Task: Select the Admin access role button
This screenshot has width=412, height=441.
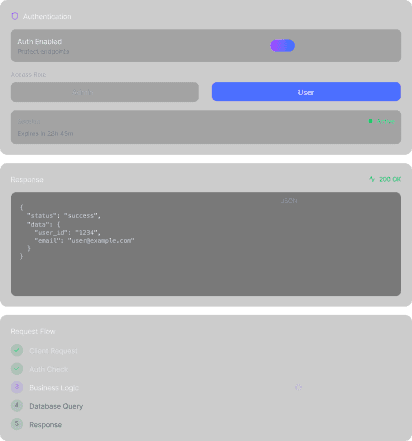Action: (105, 92)
